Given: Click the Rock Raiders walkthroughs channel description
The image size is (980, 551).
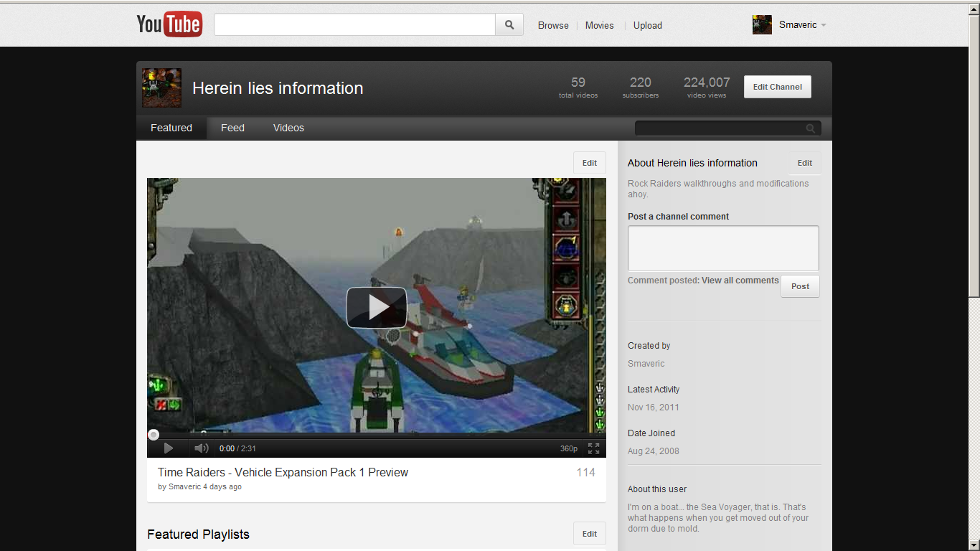Looking at the screenshot, I should click(718, 189).
